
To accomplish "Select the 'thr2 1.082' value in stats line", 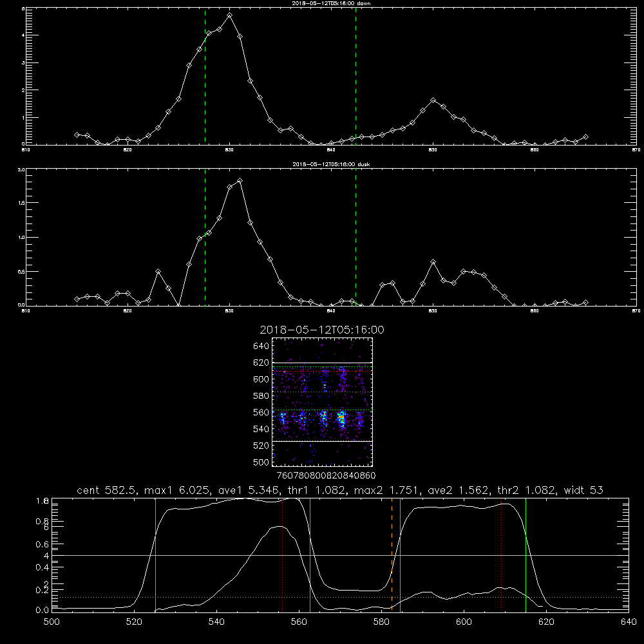I will 527,490.
